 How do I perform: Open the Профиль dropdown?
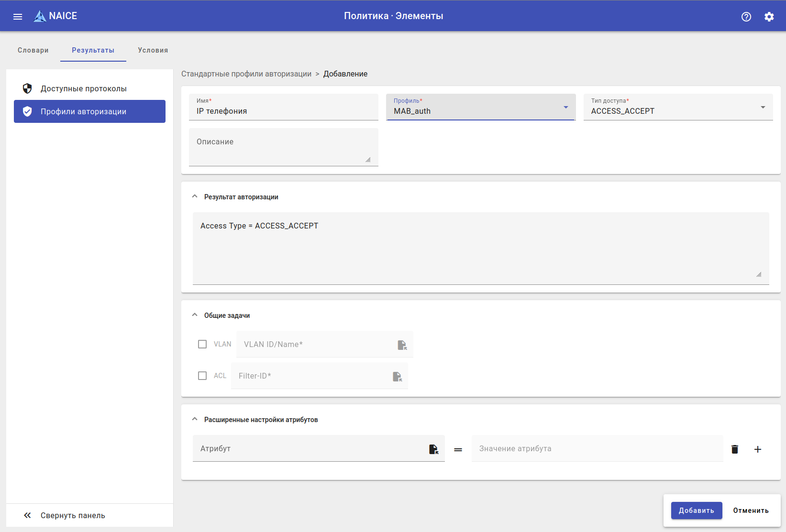click(x=480, y=107)
